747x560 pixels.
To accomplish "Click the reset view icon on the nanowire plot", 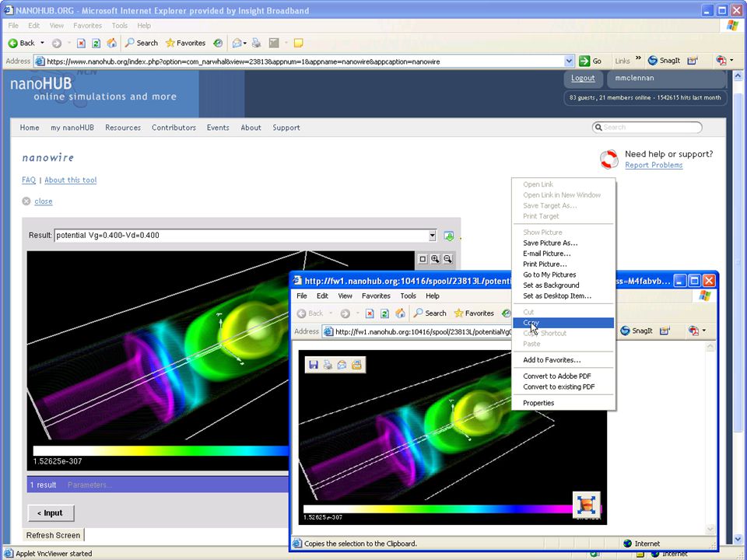I will coord(423,259).
